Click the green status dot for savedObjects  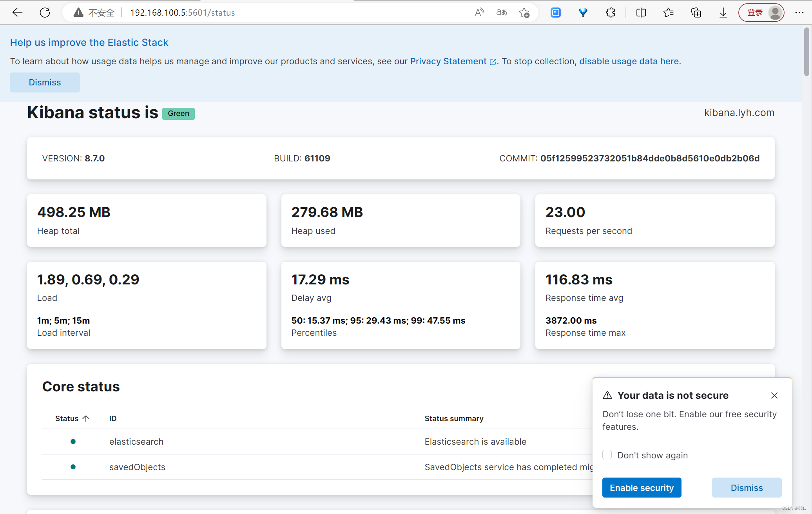tap(73, 467)
